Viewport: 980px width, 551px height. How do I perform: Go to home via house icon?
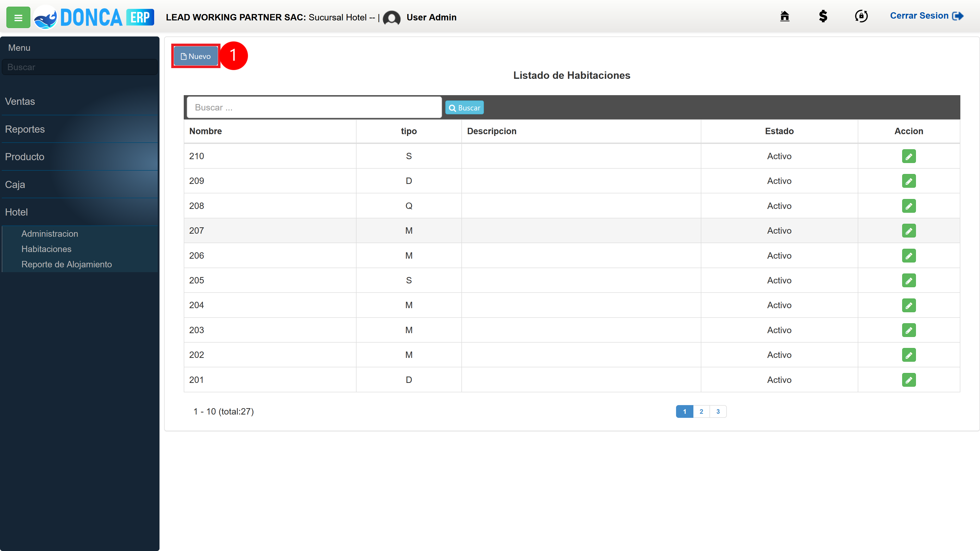tap(785, 16)
